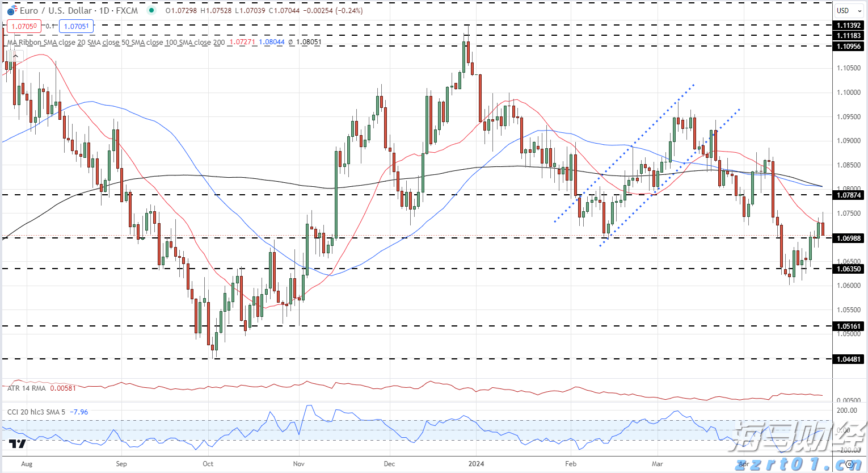
Task: Click the blue SMA value 1.08044
Action: (272, 42)
